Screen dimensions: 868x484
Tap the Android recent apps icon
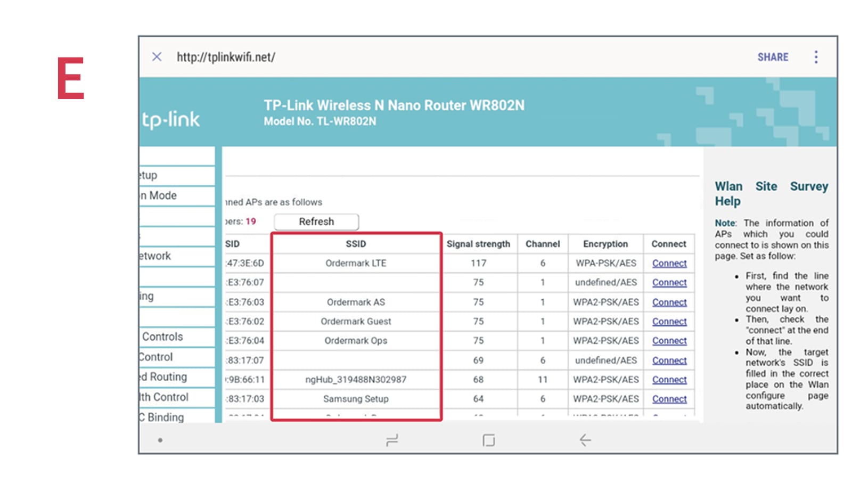392,440
